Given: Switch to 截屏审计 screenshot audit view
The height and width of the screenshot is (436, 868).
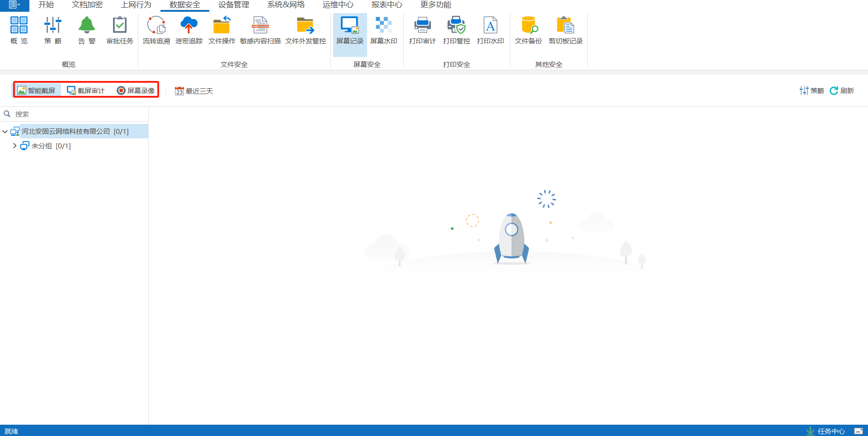Looking at the screenshot, I should pos(86,90).
